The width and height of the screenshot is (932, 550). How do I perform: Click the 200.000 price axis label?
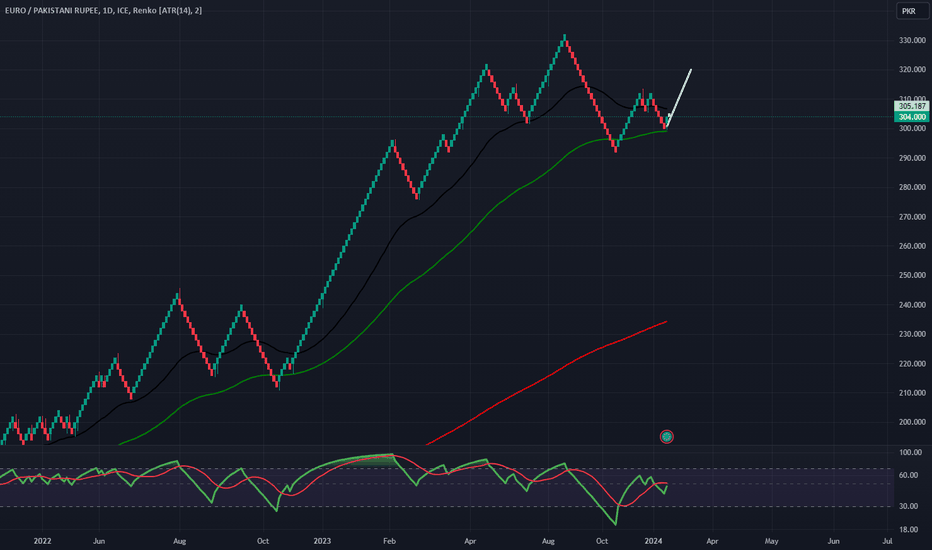point(912,422)
